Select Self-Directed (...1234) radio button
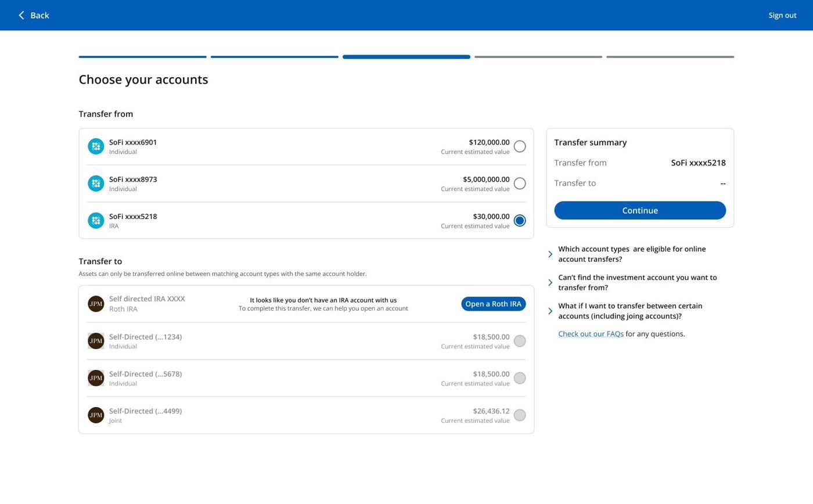Viewport: 813px width, 504px height. pos(520,341)
